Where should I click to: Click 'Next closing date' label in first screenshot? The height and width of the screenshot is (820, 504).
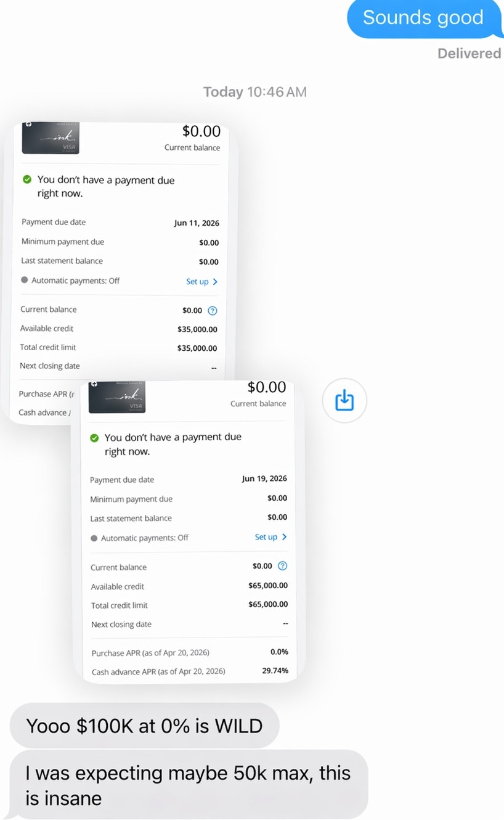(50, 366)
